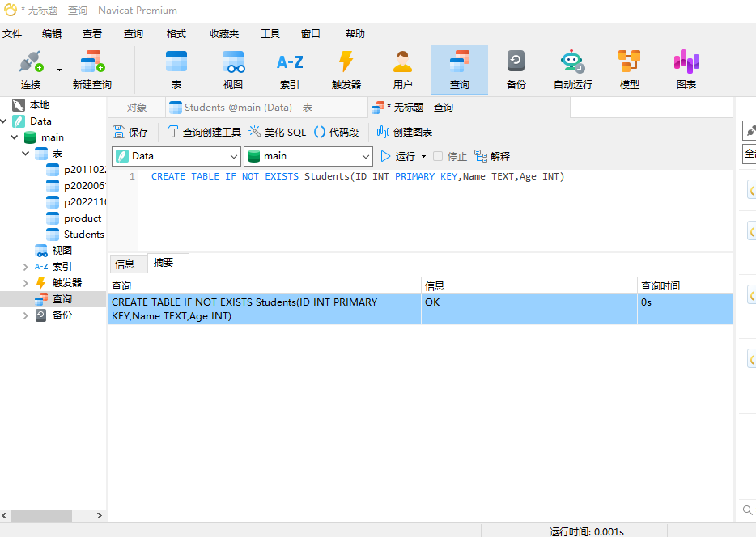
Task: Open the Help (帮助) menu
Action: point(355,34)
